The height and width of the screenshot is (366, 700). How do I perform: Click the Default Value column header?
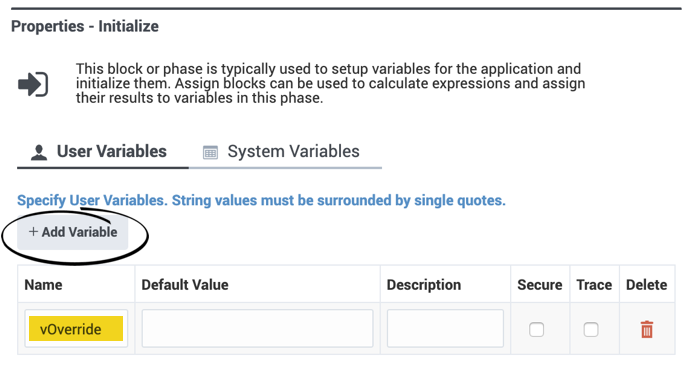click(185, 285)
